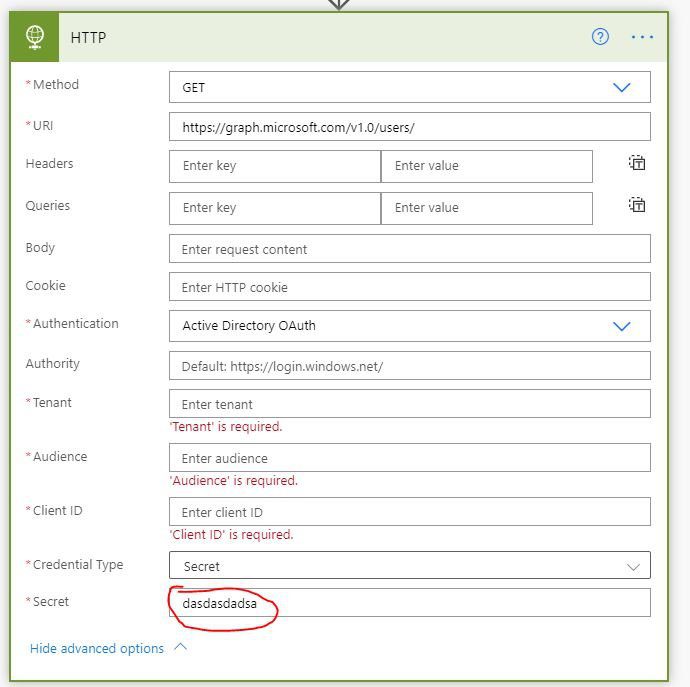Open the three-dot more options menu
The image size is (690, 687).
[x=642, y=37]
